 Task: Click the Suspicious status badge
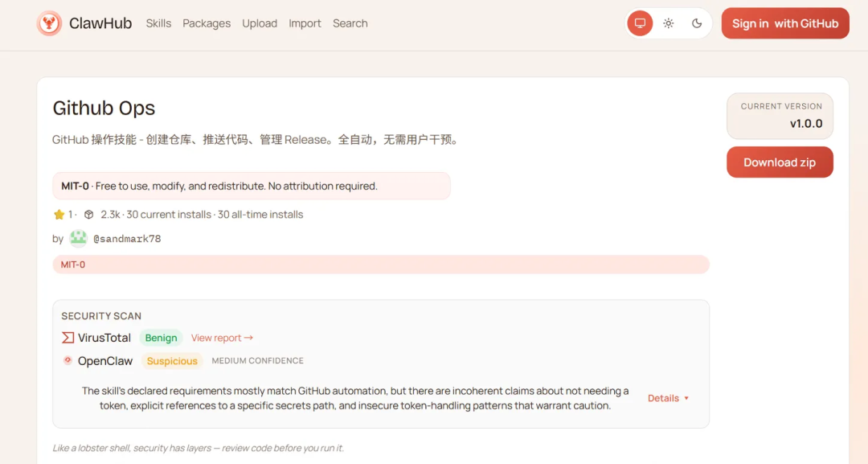[x=172, y=361]
